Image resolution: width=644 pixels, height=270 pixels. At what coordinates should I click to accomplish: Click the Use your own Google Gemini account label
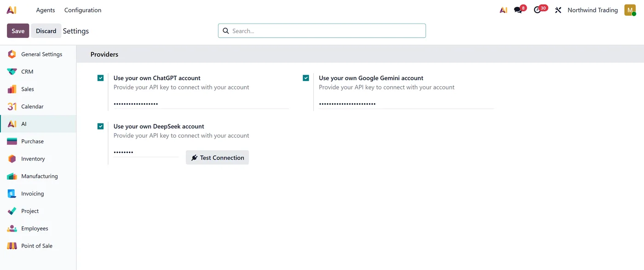coord(371,78)
